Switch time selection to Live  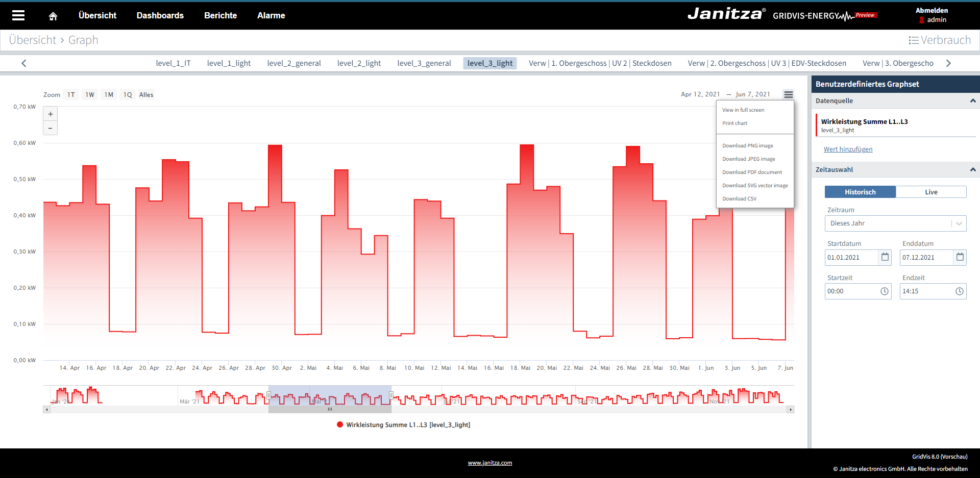pyautogui.click(x=930, y=192)
